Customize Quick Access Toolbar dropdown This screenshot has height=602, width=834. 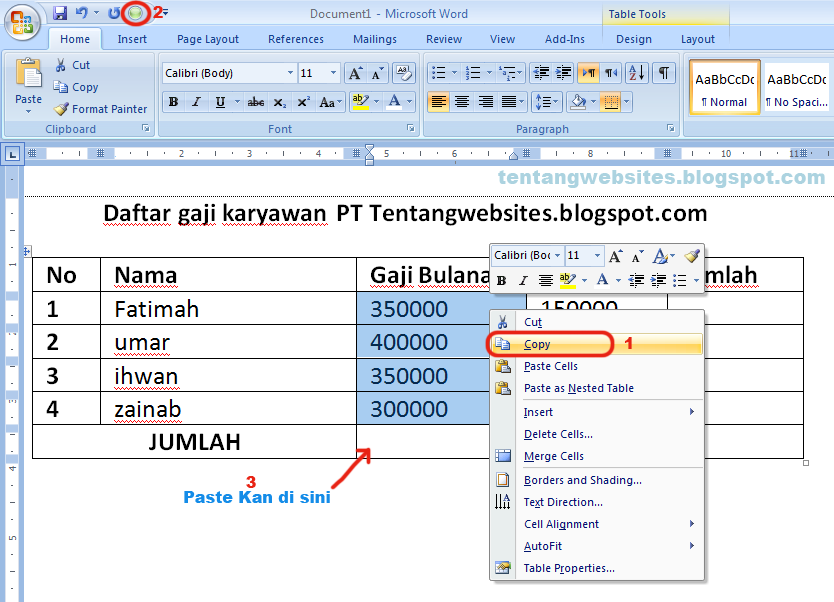pyautogui.click(x=165, y=13)
